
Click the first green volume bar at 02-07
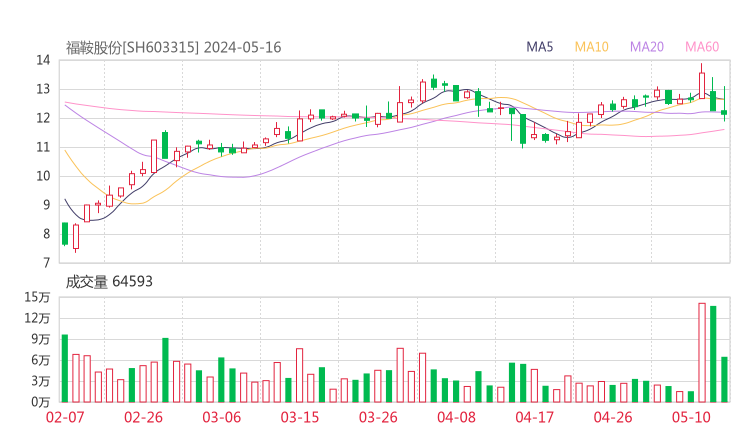click(65, 368)
